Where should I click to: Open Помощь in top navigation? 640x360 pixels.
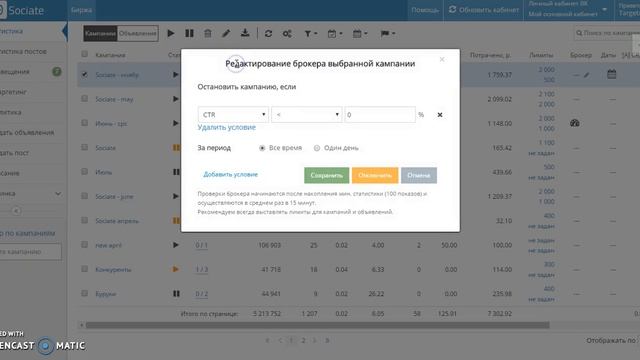click(x=425, y=10)
